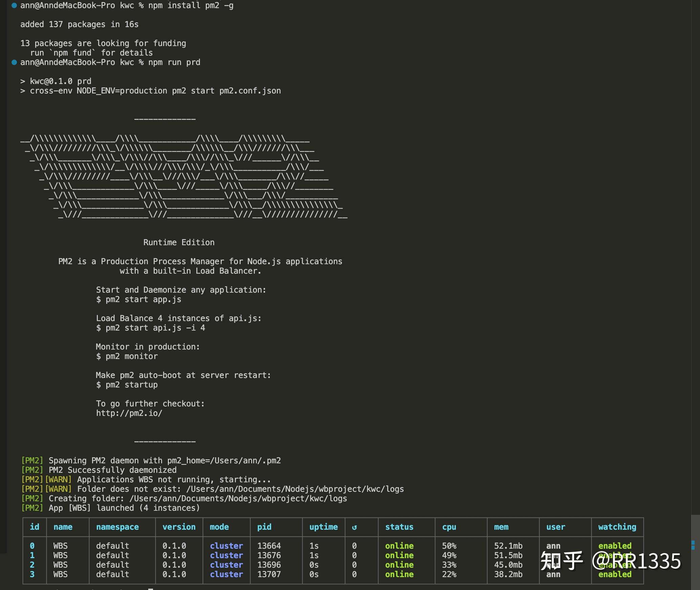700x590 pixels.
Task: Click 'enabled' in the process 0 row
Action: point(615,546)
